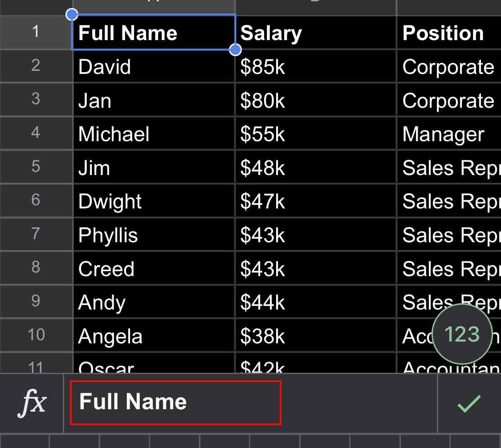Click the cell containing David
This screenshot has height=448, width=501.
click(x=154, y=67)
